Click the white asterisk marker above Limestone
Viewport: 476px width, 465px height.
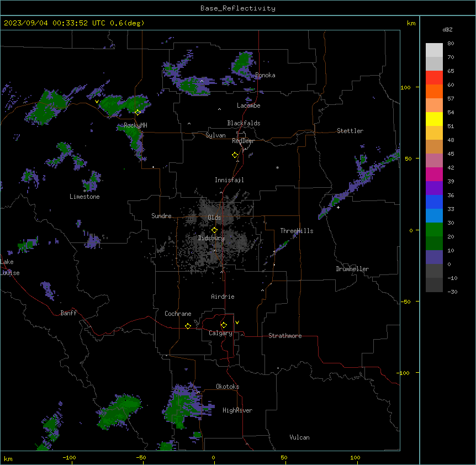point(84,191)
